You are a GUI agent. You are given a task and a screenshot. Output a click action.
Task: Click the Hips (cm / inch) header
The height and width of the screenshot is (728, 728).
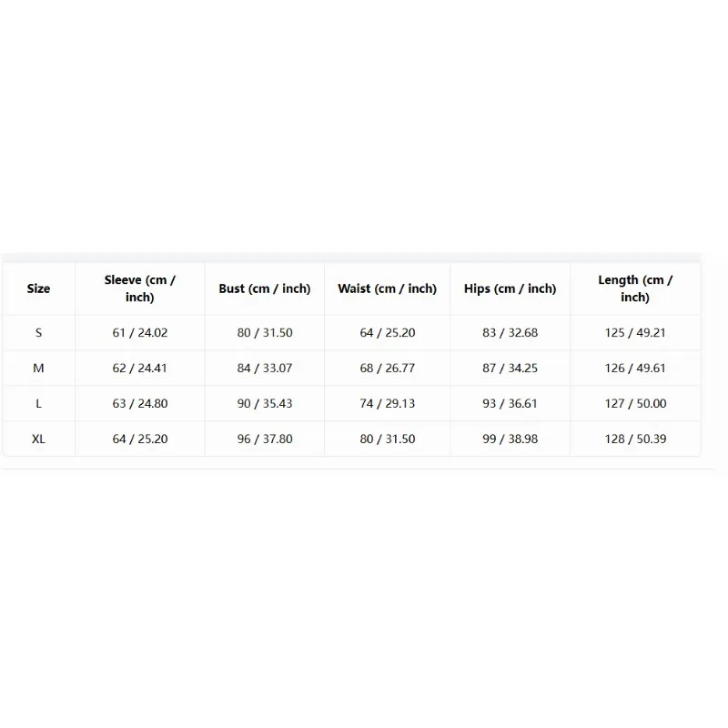click(510, 288)
